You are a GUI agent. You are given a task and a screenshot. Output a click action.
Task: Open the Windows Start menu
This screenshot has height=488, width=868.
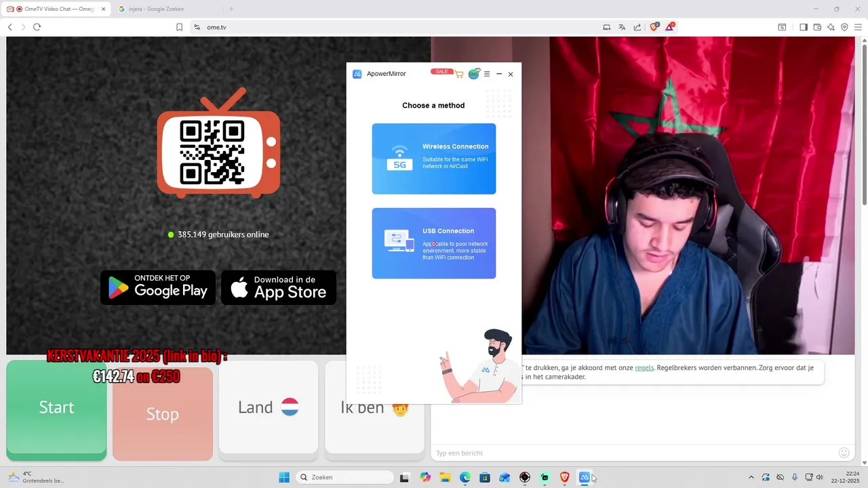pyautogui.click(x=284, y=477)
